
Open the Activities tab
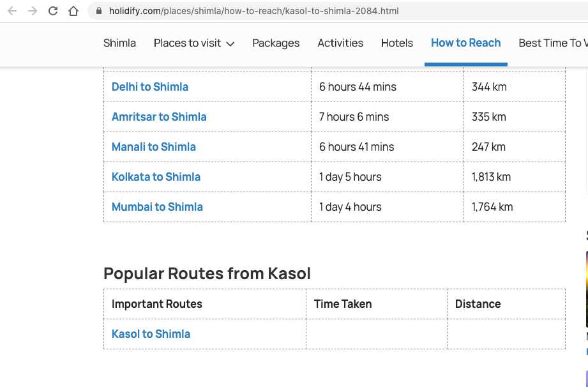340,43
